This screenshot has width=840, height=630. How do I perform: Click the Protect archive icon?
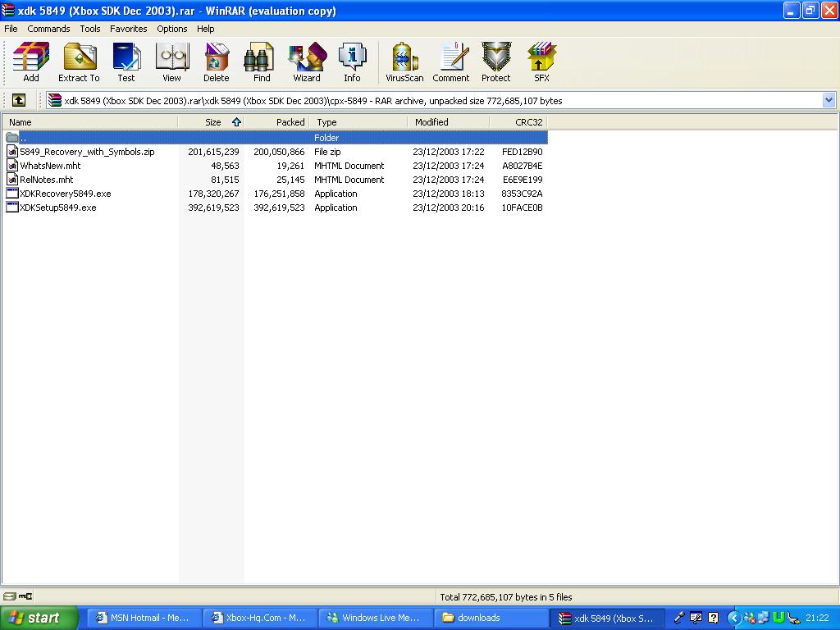[x=496, y=62]
